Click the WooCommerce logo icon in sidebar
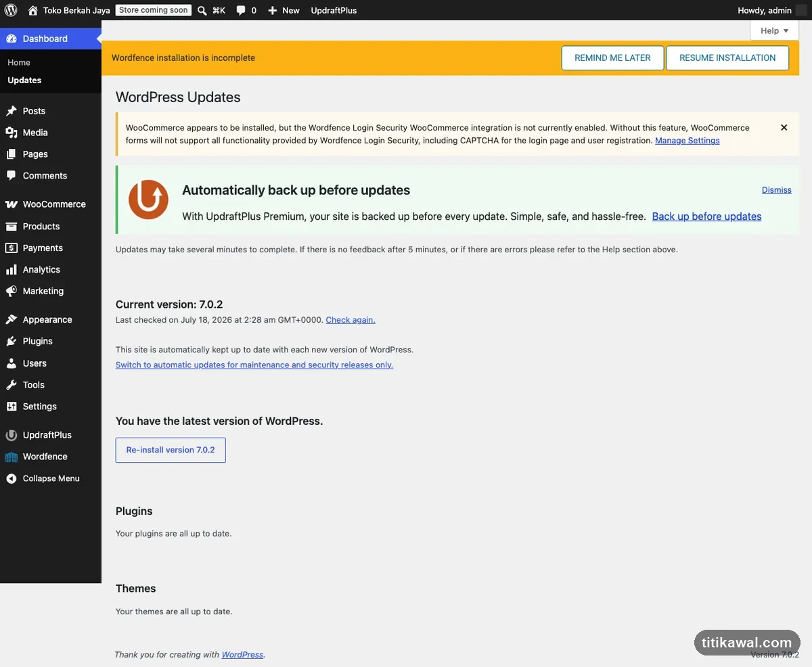This screenshot has width=812, height=667. tap(12, 204)
